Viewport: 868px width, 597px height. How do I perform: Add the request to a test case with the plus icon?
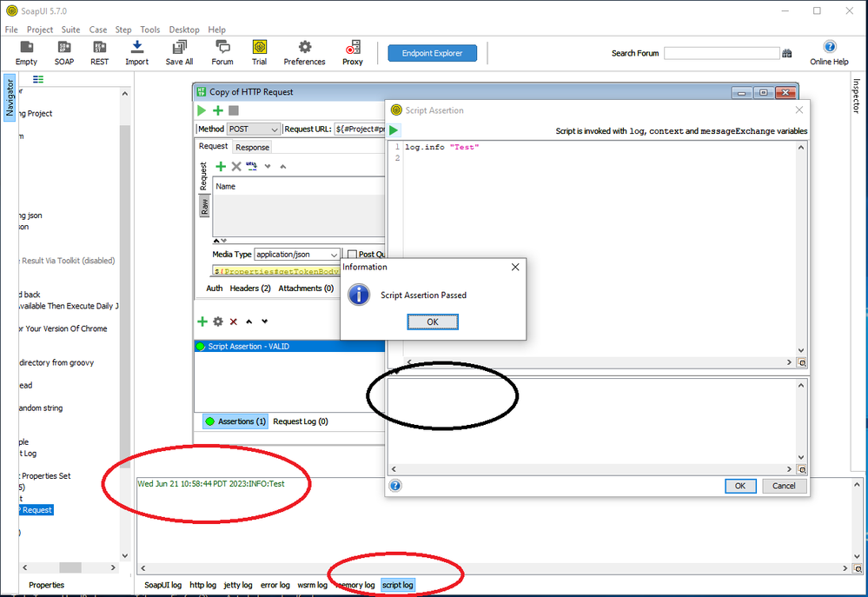click(218, 110)
